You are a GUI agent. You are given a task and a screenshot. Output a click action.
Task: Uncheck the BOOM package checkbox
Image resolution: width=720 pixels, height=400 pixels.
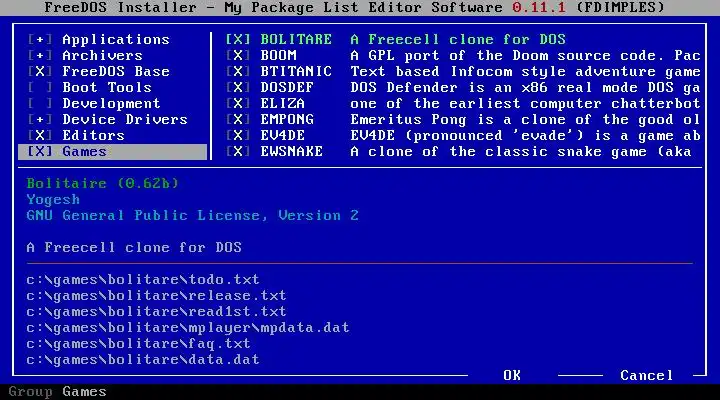pyautogui.click(x=238, y=56)
